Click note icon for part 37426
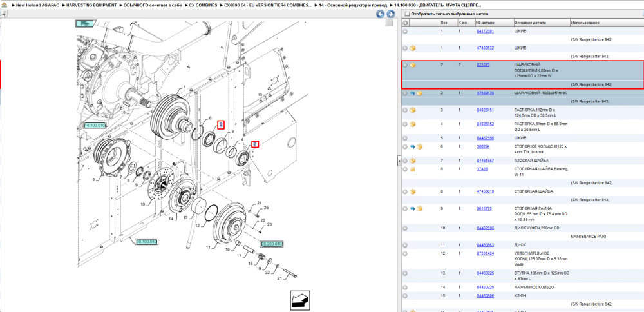This screenshot has height=312, width=644. 413,169
